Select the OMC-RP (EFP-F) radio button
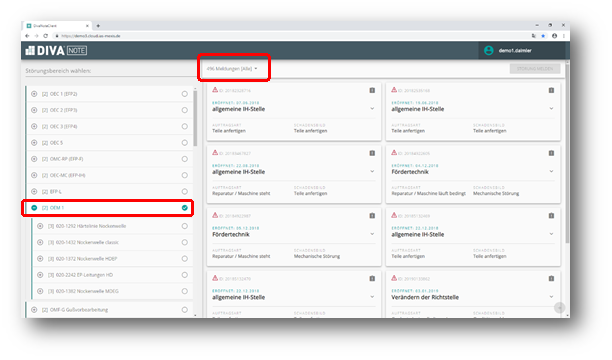The image size is (612, 360). pos(185,159)
